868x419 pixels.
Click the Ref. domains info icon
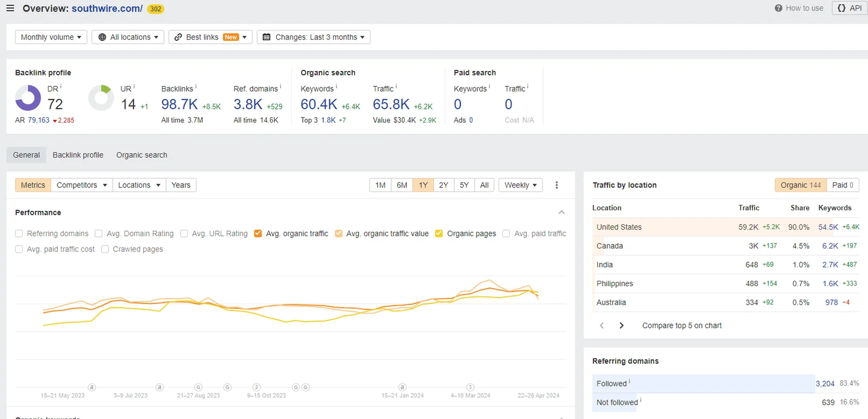pyautogui.click(x=280, y=87)
